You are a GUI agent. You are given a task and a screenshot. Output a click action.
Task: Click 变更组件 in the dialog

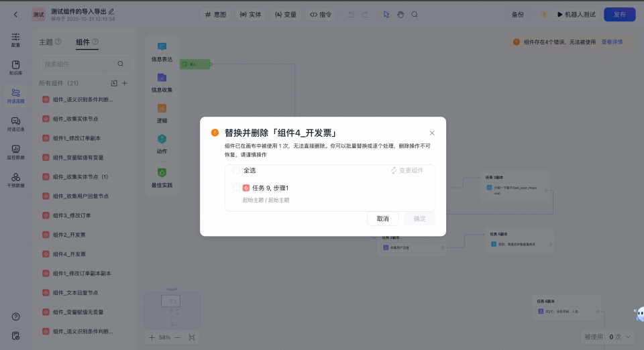coord(407,170)
